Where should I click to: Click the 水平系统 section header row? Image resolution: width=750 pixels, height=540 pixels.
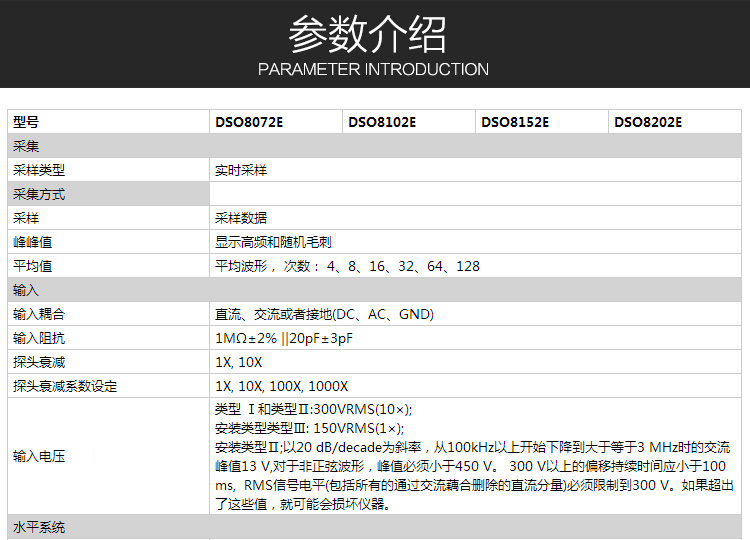click(39, 527)
